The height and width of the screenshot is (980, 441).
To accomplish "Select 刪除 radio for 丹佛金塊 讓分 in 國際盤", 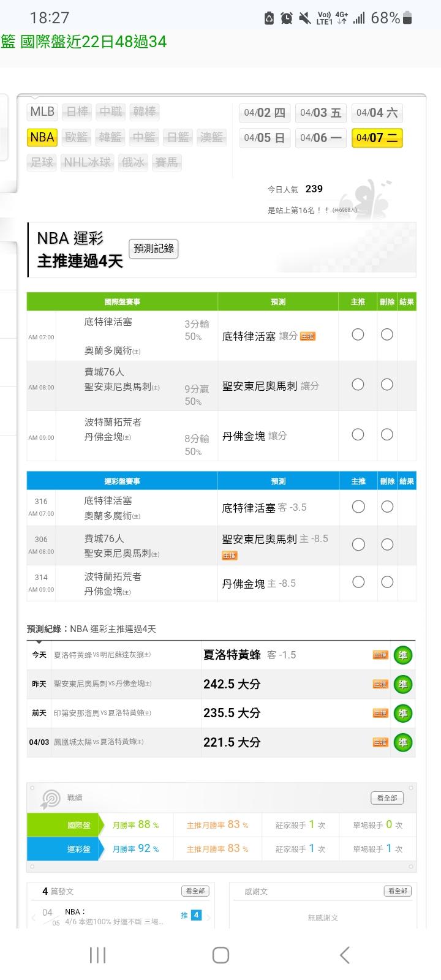I will [x=387, y=434].
